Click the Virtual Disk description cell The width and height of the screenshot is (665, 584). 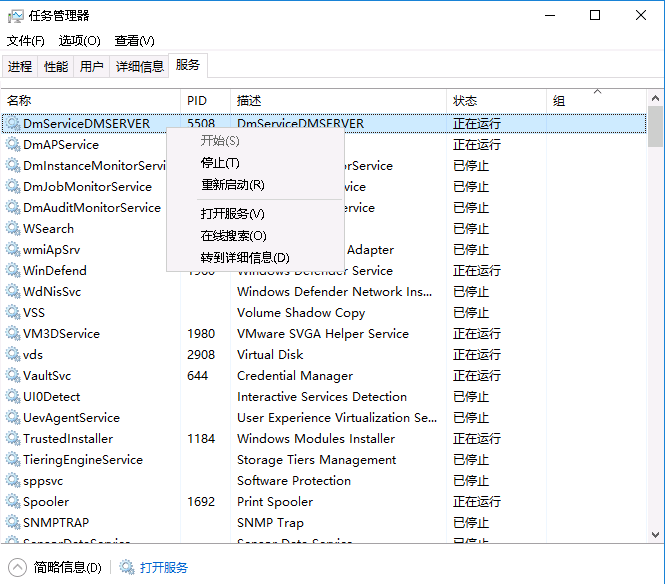(x=270, y=354)
